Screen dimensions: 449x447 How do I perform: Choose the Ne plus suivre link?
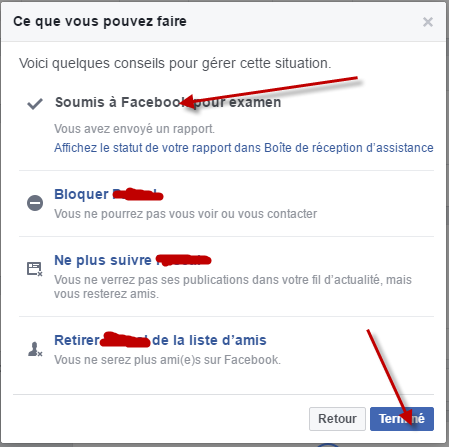(x=133, y=260)
